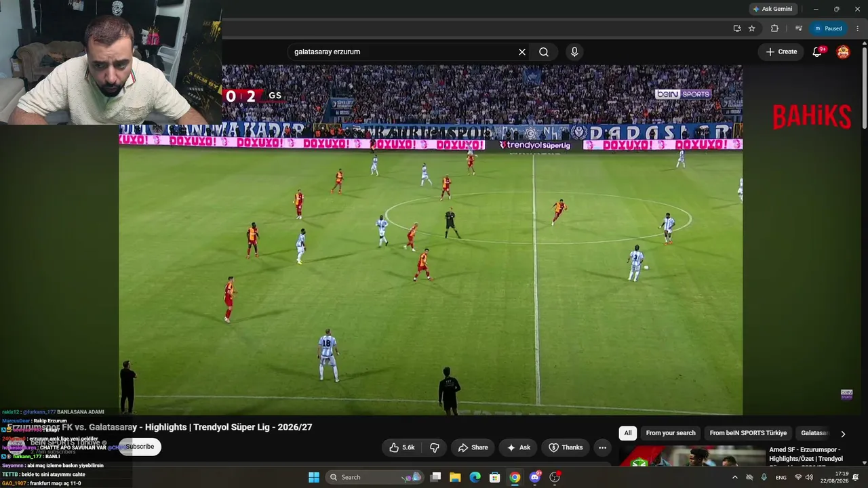868x488 pixels.
Task: Click the Windows taskbar Search box
Action: pos(374,477)
